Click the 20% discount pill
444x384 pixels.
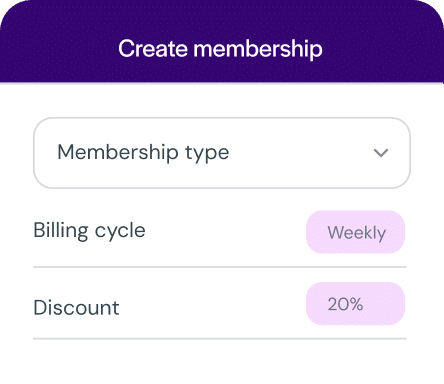[x=355, y=304]
